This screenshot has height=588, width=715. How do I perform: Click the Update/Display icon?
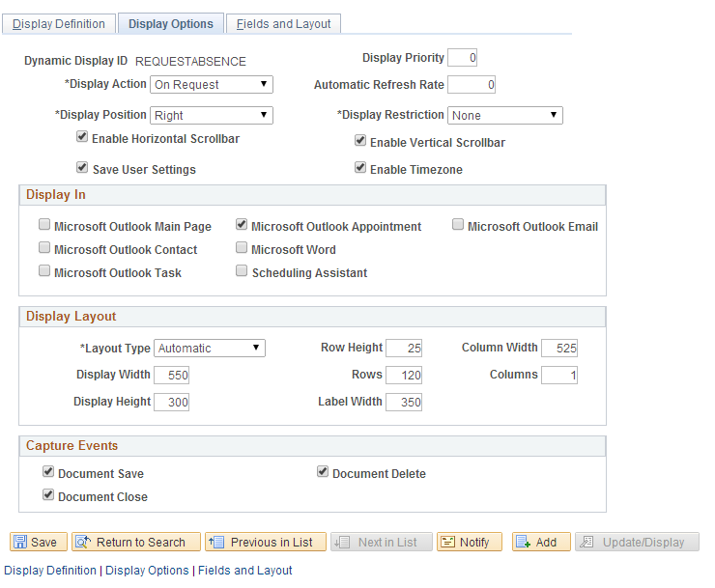[586, 542]
